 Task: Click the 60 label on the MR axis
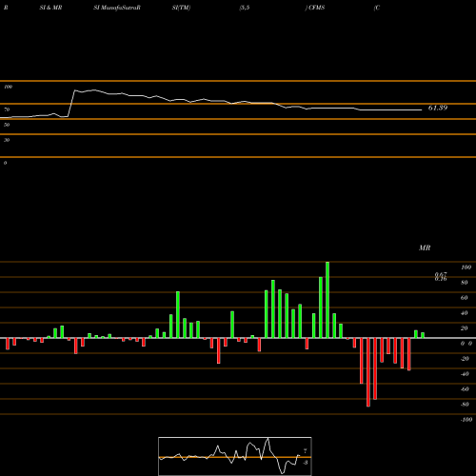465,298
